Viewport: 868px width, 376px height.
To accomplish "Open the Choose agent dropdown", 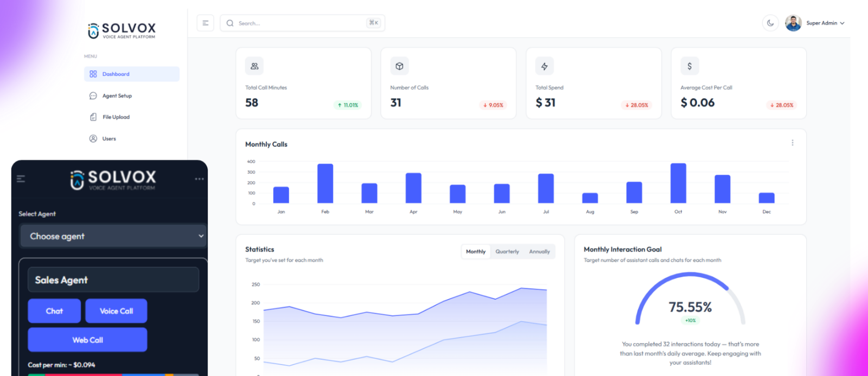I will coord(113,236).
